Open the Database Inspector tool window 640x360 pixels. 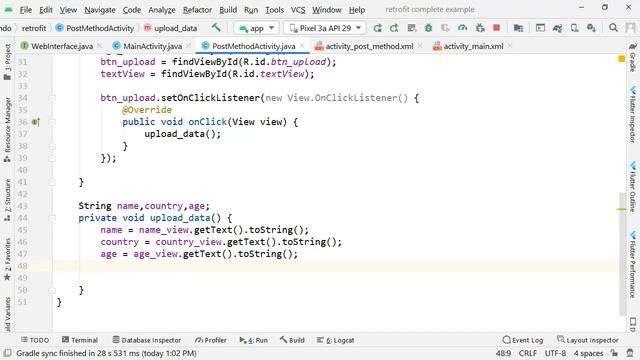click(x=147, y=340)
